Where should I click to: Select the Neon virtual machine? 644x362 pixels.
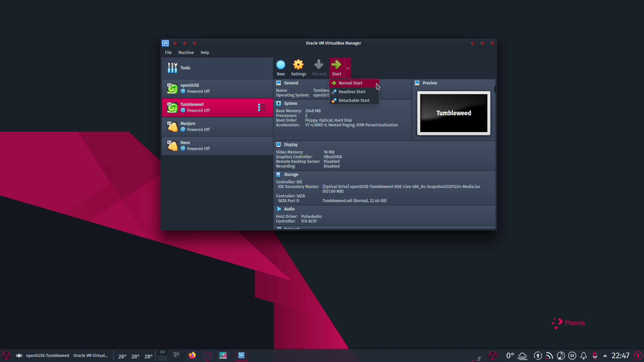point(217,146)
